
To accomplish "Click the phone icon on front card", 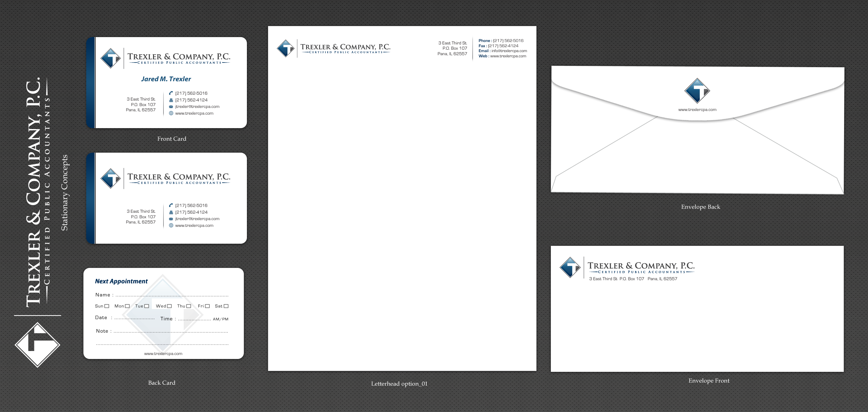I will point(171,93).
